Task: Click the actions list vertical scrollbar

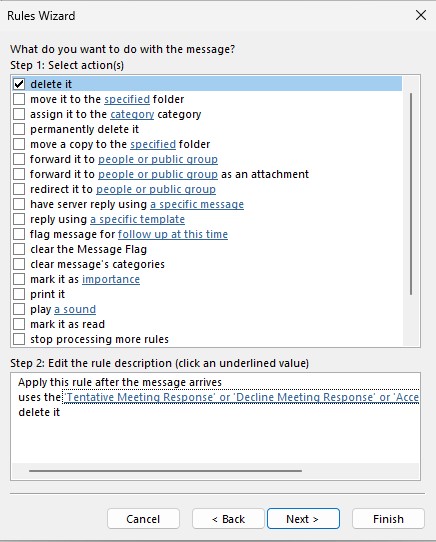Action: point(411,194)
